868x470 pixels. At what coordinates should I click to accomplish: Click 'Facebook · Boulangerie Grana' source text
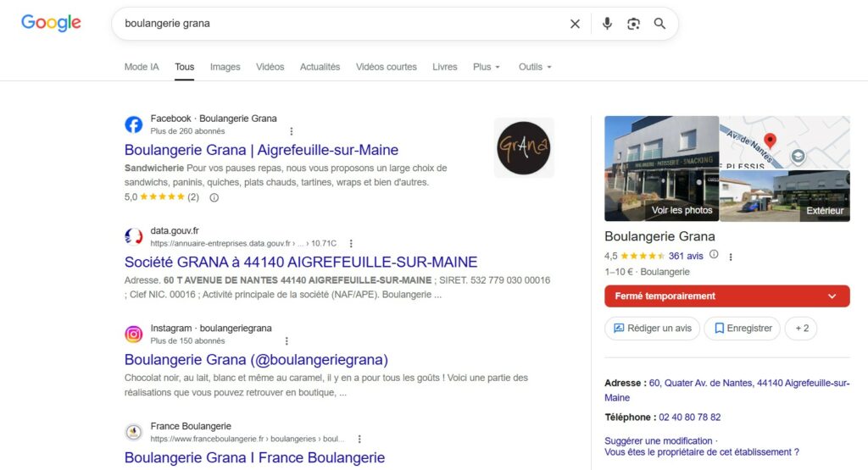coord(214,119)
